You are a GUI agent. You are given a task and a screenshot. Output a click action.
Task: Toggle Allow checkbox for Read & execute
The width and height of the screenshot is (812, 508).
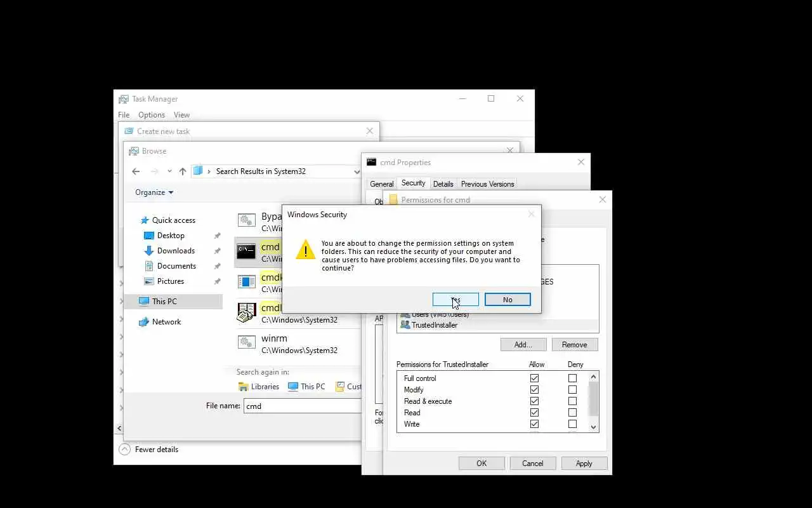[x=534, y=401]
